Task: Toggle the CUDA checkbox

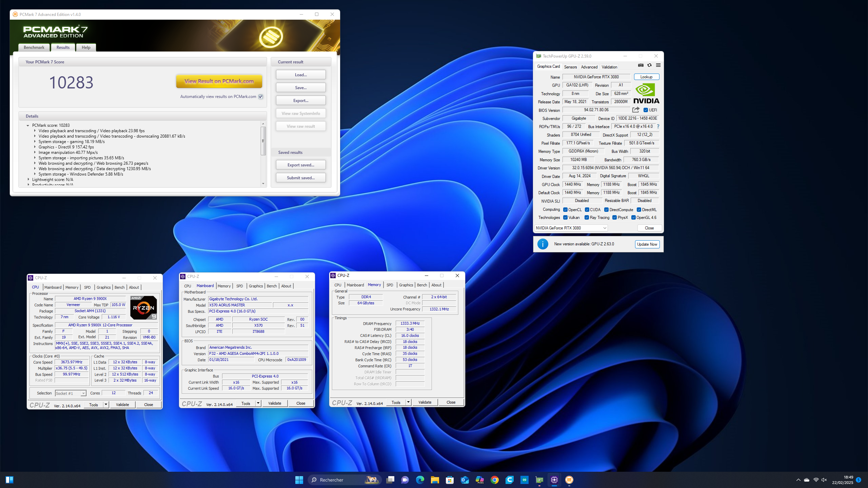Action: pos(587,210)
